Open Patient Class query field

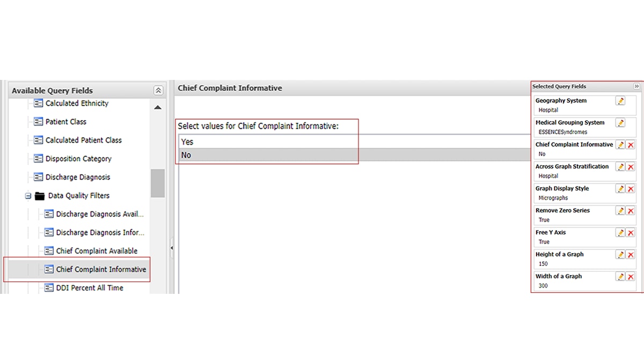click(x=65, y=122)
